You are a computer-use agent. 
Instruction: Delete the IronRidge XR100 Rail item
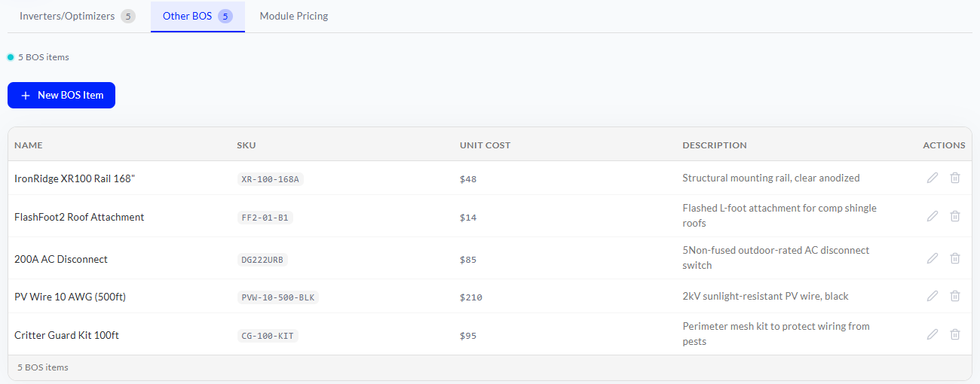[x=955, y=178]
